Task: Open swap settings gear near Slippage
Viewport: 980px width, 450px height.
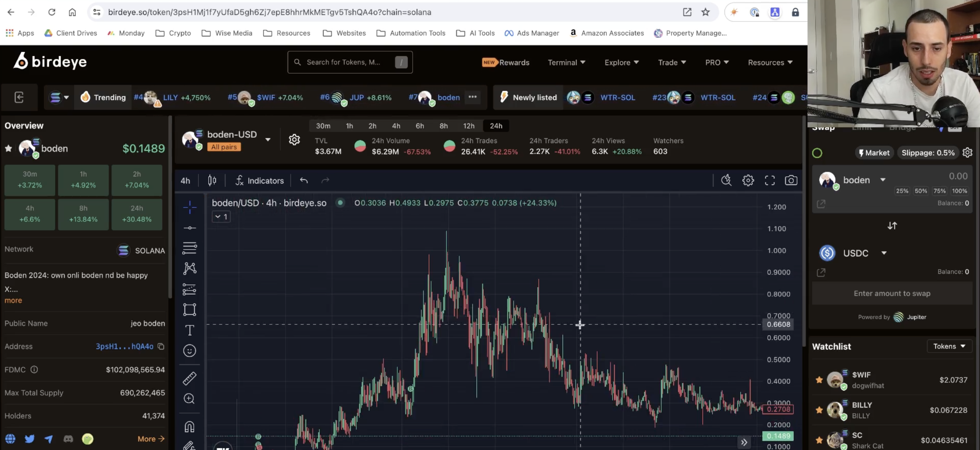Action: pos(967,153)
